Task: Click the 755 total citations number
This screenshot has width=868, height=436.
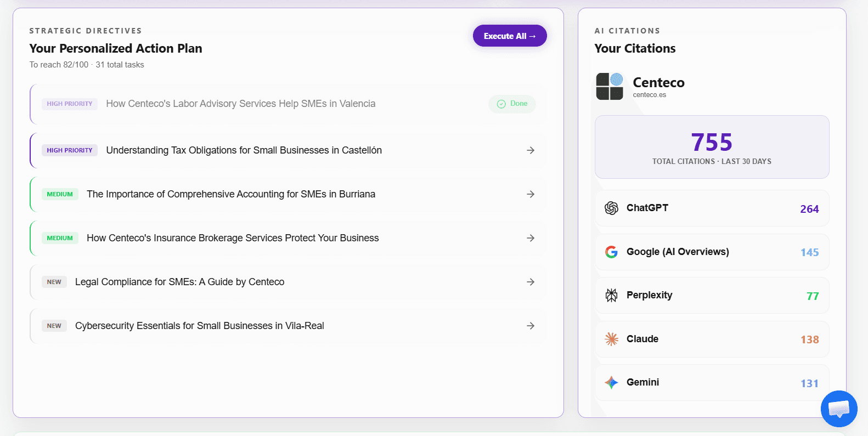Action: coord(712,143)
